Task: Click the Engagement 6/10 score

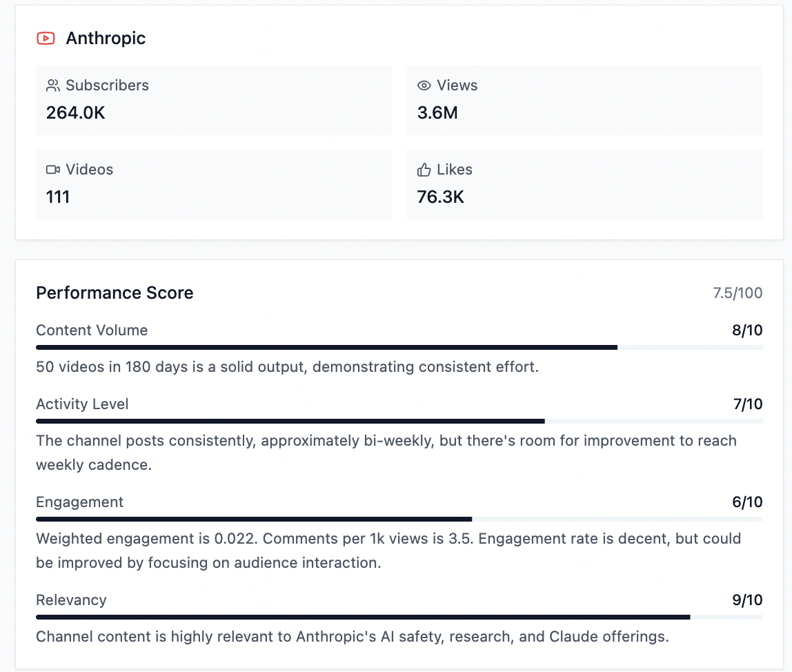Action: (748, 502)
